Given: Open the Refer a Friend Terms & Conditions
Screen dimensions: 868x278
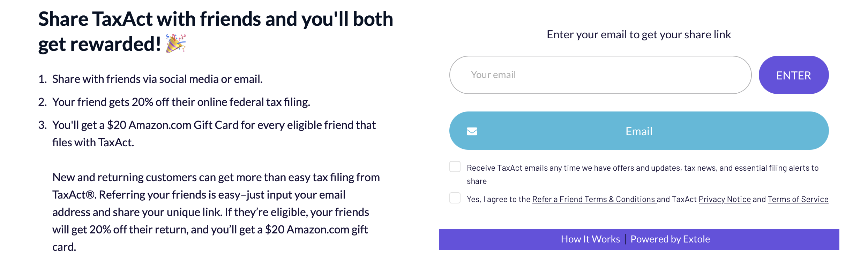Looking at the screenshot, I should pos(593,199).
